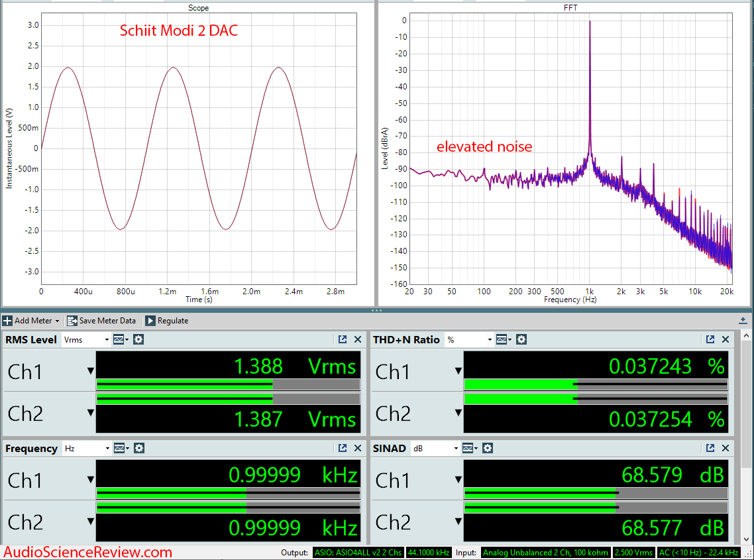Click the Regulate button

click(x=167, y=320)
